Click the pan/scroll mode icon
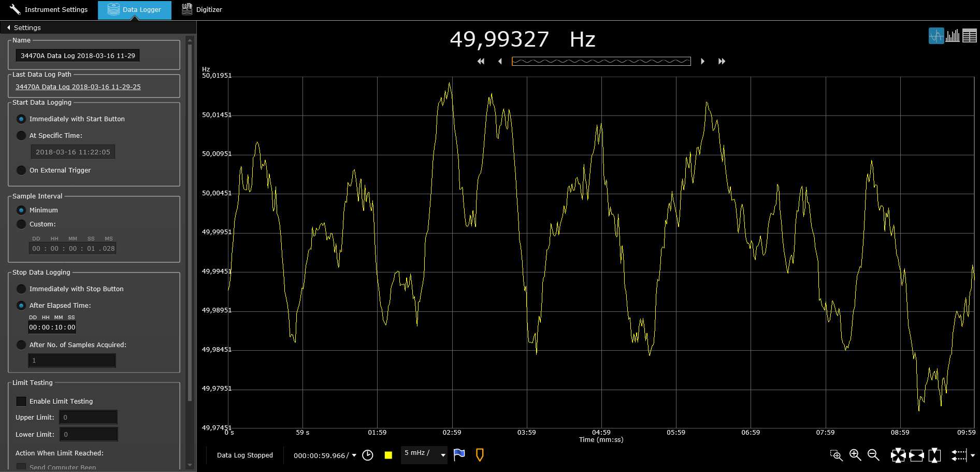The height and width of the screenshot is (472, 980). (959, 455)
